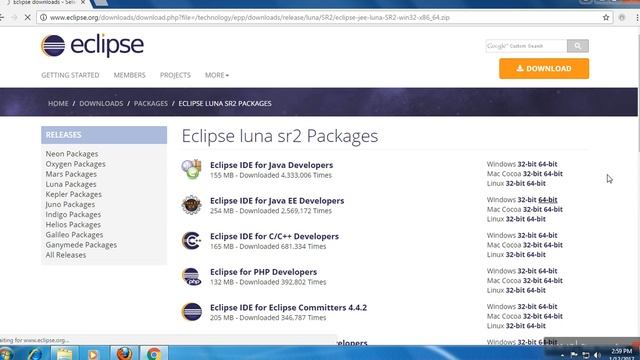Open Galileo Packages in Releases
The image size is (640, 360).
point(74,235)
